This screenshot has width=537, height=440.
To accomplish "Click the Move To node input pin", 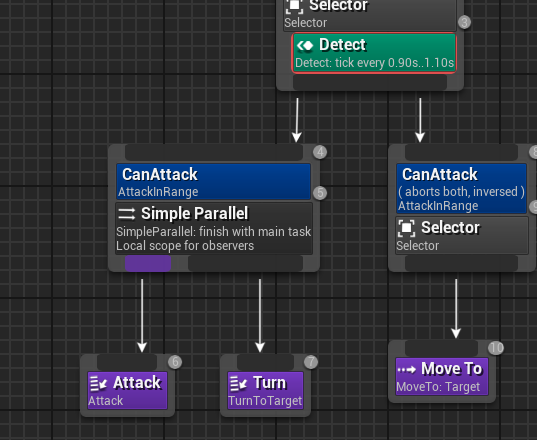I will click(441, 348).
